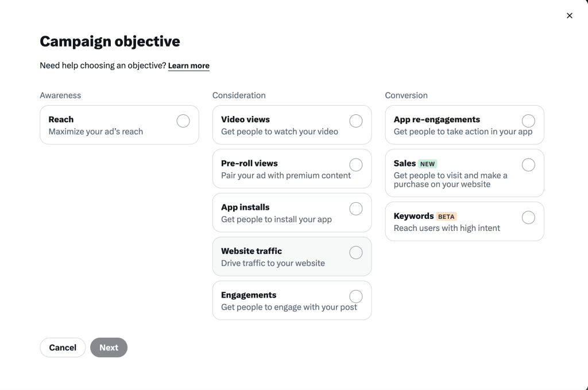Click 'Reach users with high intent' text

coord(447,228)
